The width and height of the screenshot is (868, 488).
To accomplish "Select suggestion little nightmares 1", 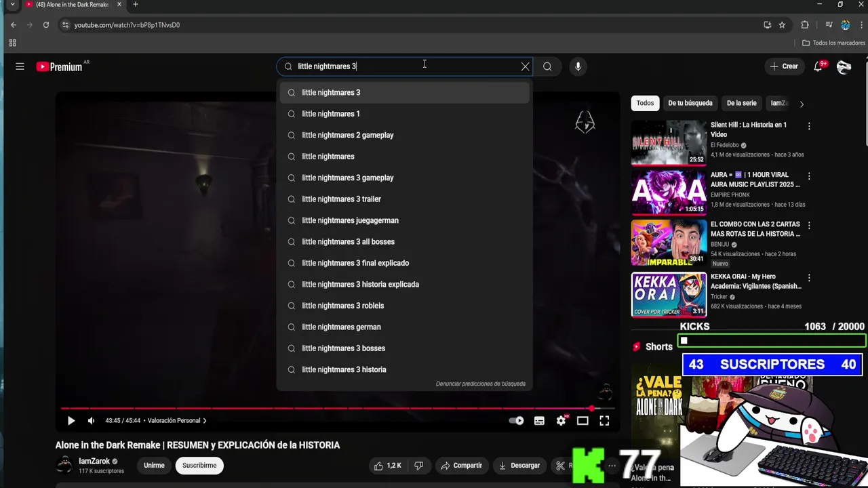I will click(x=404, y=114).
